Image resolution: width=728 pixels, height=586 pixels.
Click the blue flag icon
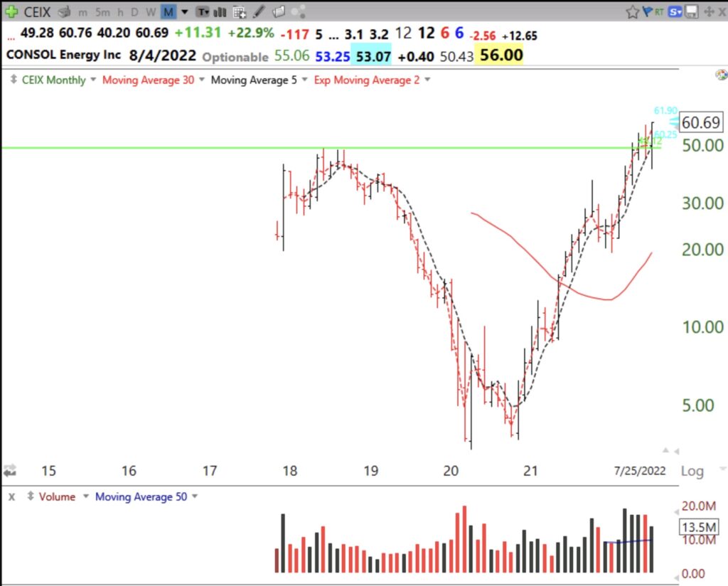click(x=647, y=12)
